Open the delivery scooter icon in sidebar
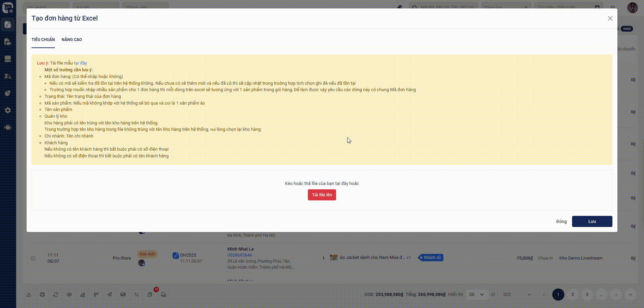The width and height of the screenshot is (644, 308). tap(8, 76)
